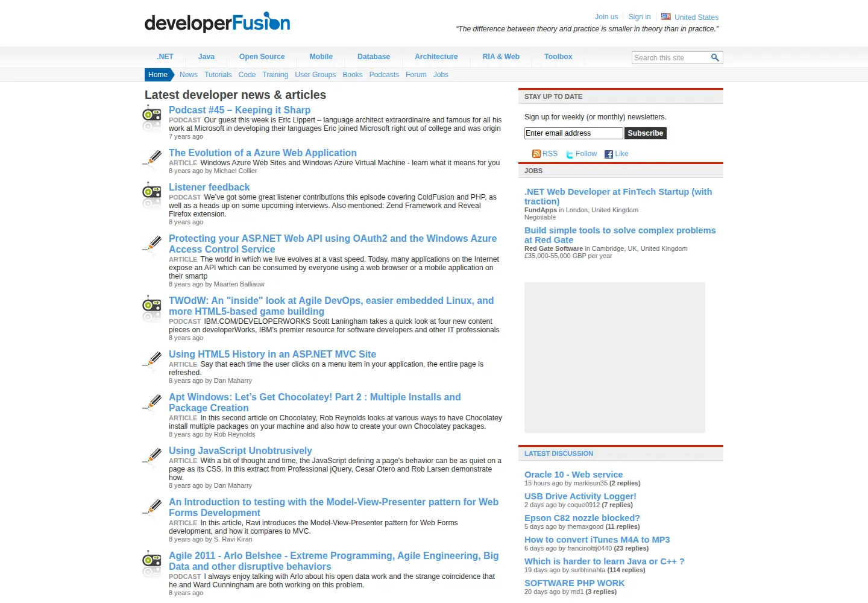868x603 pixels.
Task: Open the Toolbox menu
Action: pos(558,57)
